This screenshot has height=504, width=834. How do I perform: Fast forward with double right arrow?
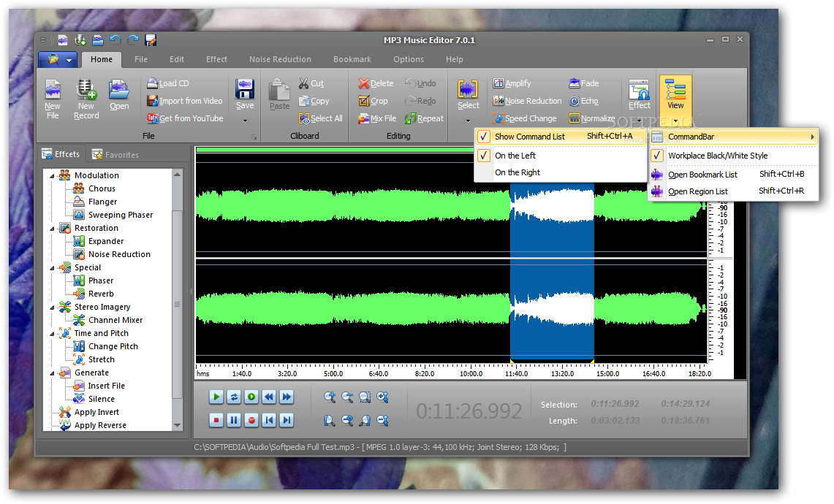[287, 397]
